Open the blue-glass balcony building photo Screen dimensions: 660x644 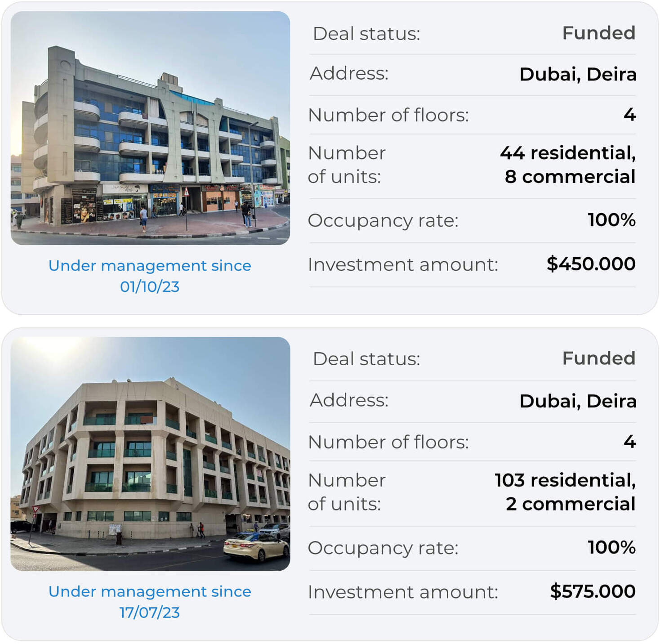tap(150, 128)
